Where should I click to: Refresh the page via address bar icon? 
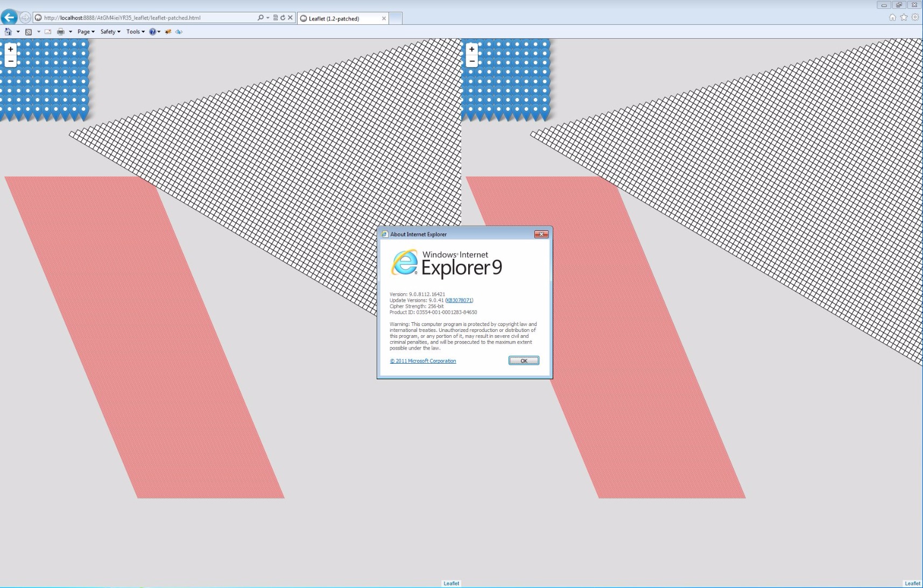tap(283, 18)
